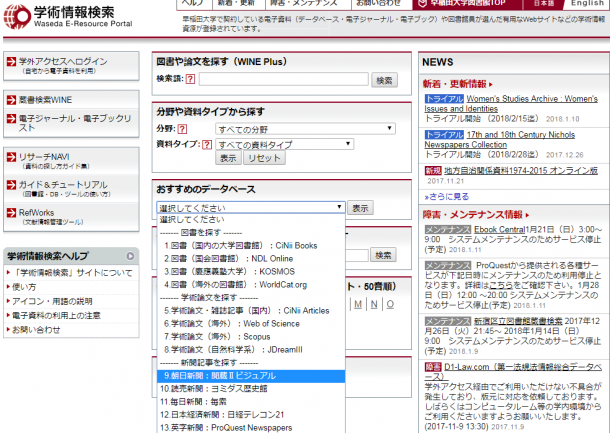This screenshot has width=610, height=433.
Task: Open 新宿区立図書館蔵書検索 link
Action: point(518,321)
